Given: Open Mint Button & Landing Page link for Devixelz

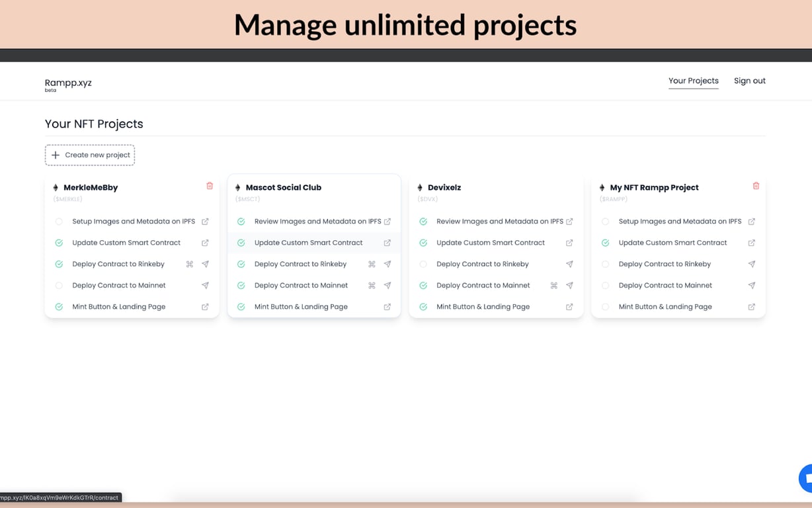Looking at the screenshot, I should point(569,306).
